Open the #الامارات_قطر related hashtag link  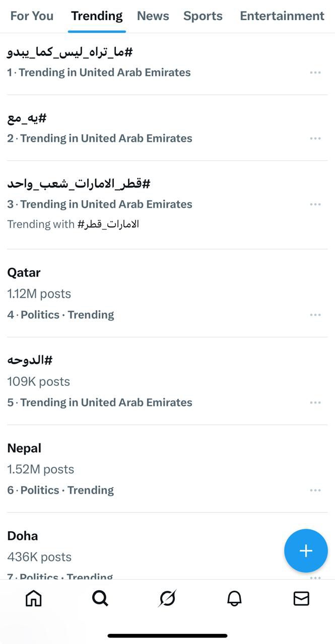click(108, 224)
